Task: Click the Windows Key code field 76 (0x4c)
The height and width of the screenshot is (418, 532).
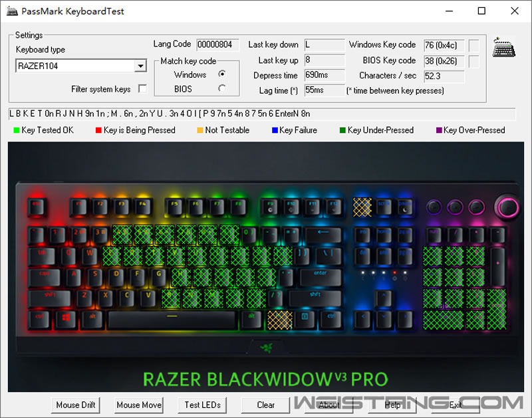Action: (x=444, y=45)
